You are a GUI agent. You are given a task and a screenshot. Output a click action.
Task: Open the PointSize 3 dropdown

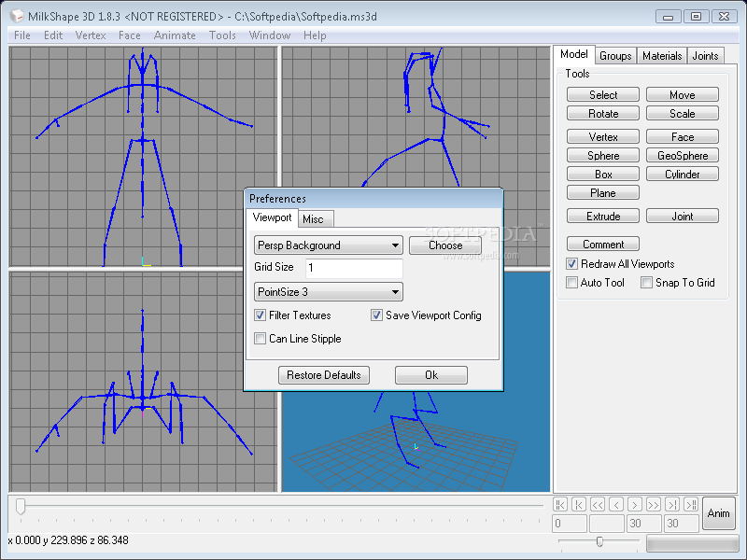coord(329,292)
